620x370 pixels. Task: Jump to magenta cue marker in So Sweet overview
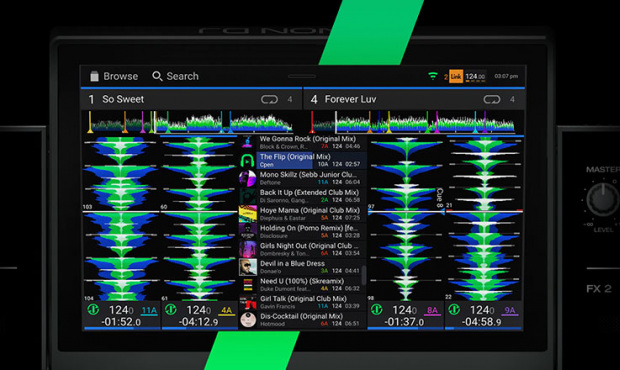pos(142,122)
